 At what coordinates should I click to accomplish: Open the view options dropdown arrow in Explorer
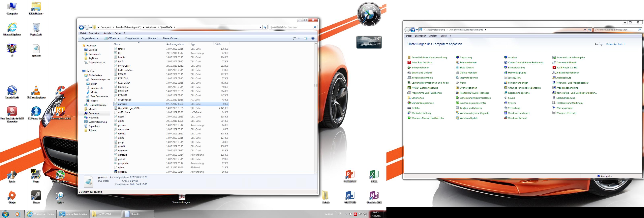(299, 38)
